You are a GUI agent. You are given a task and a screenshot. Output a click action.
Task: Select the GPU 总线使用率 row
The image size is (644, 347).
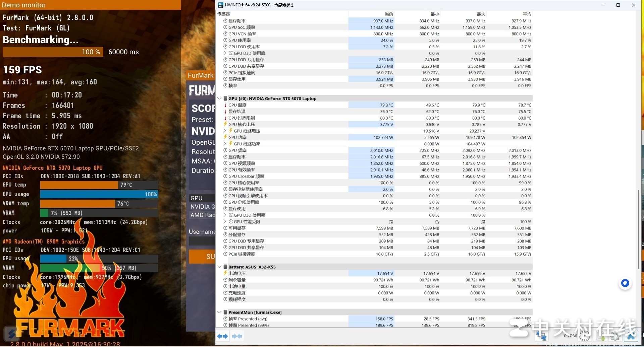tap(374, 202)
